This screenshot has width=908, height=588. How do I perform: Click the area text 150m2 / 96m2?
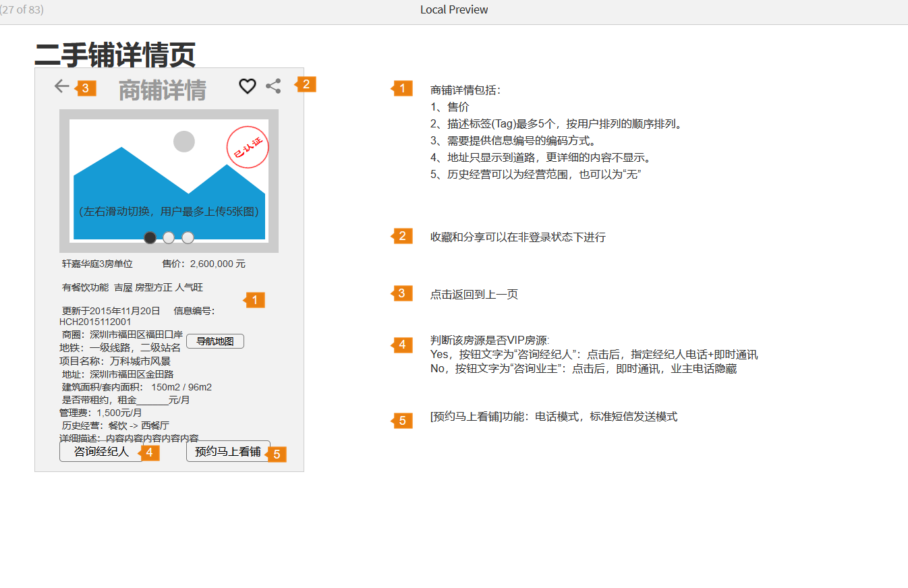coord(181,387)
